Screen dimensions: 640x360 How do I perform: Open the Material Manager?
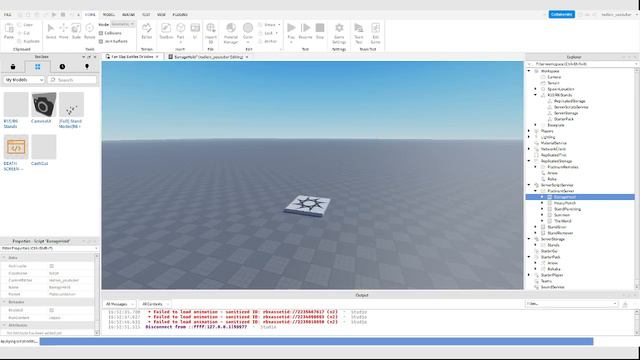(231, 33)
